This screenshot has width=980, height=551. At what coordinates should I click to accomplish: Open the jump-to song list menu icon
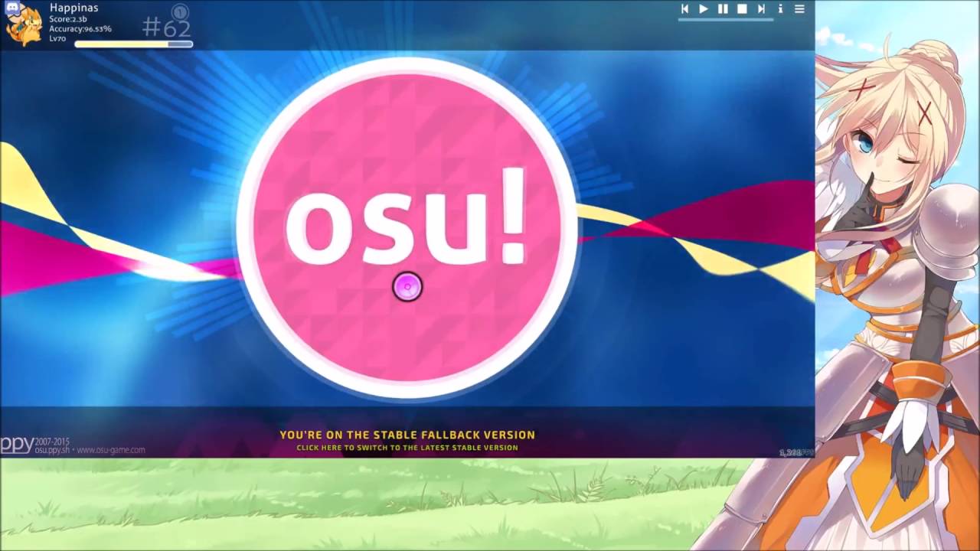click(x=799, y=9)
